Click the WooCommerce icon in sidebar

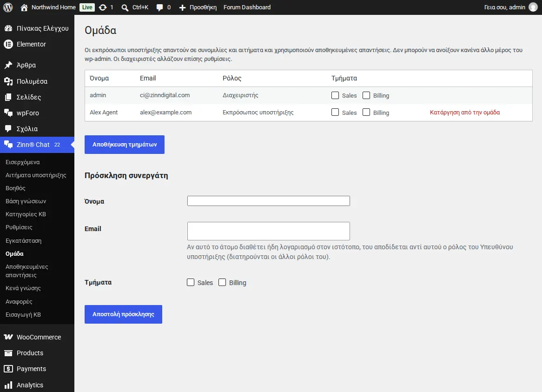[x=8, y=337]
